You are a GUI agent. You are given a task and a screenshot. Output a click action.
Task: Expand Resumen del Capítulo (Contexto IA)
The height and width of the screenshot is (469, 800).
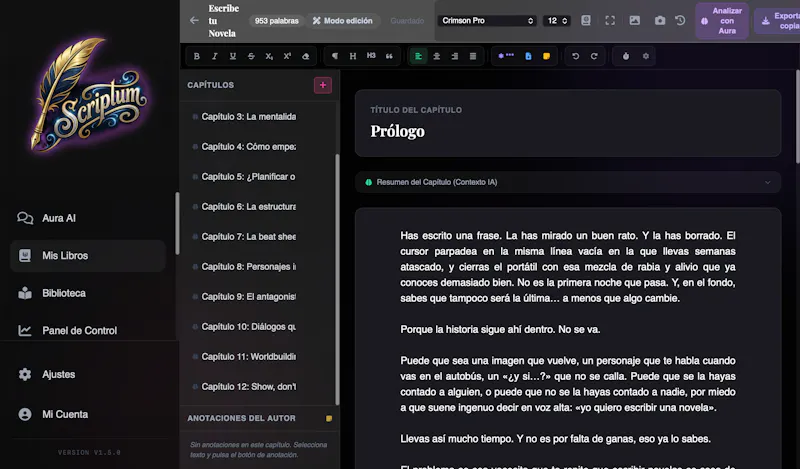tap(568, 182)
